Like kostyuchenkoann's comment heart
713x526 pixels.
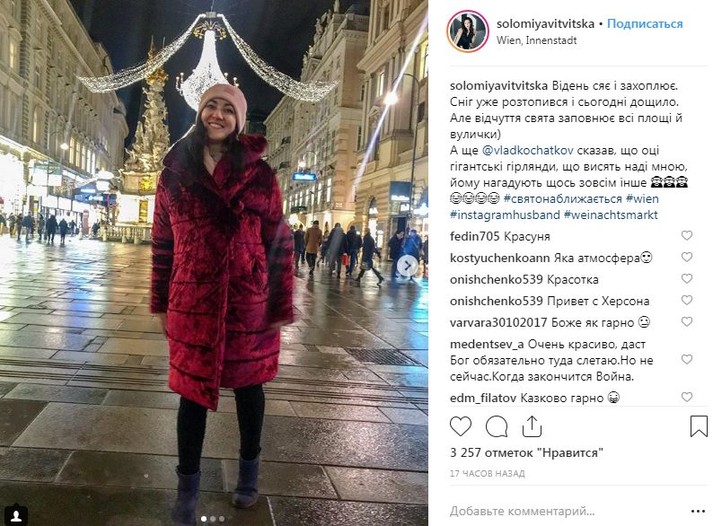tap(687, 257)
